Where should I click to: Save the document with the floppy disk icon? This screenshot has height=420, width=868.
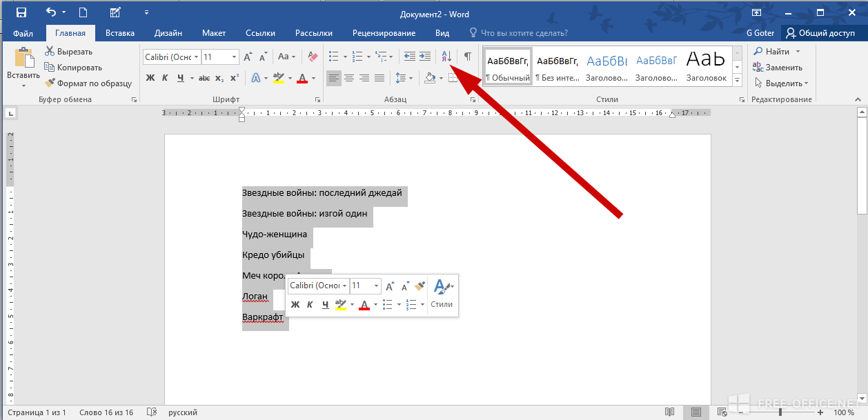[x=21, y=12]
